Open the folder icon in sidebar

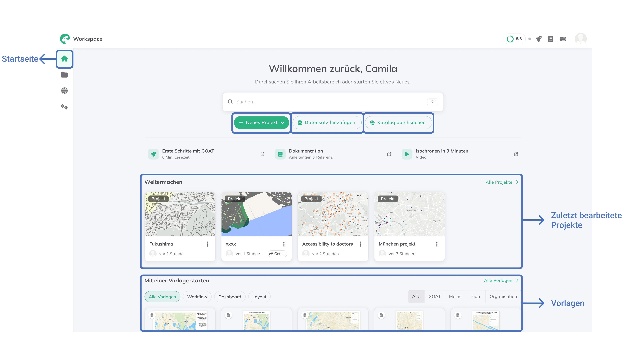(x=64, y=75)
